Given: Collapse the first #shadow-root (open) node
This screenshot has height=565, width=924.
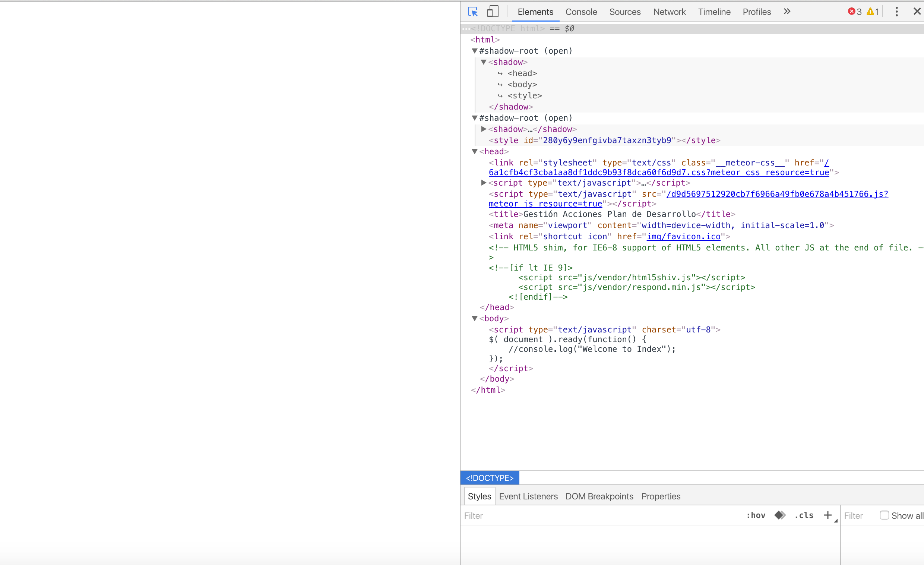Looking at the screenshot, I should [474, 51].
